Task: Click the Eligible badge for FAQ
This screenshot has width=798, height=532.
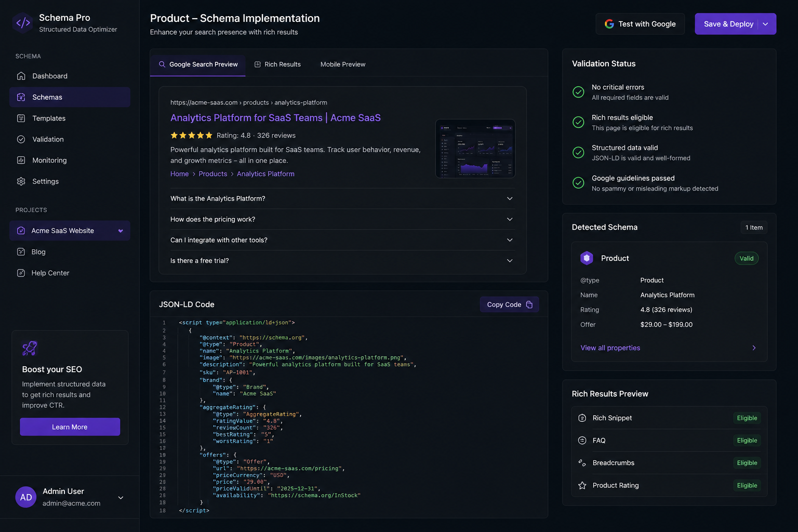Action: 747,441
